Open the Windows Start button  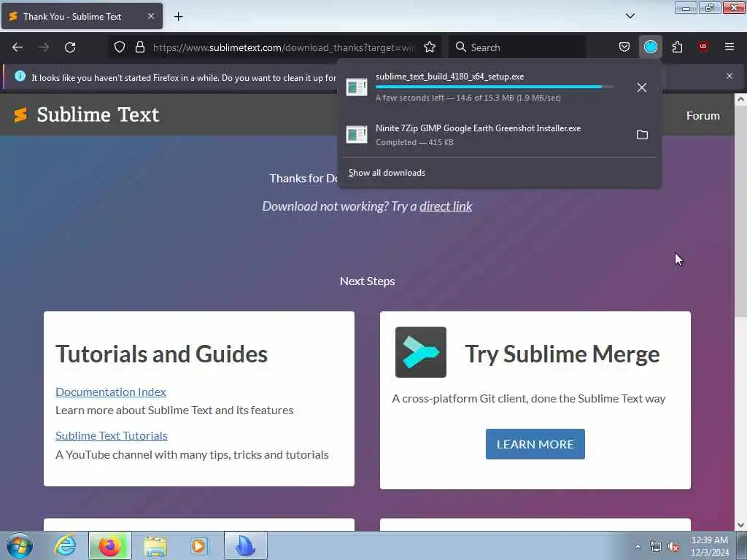point(20,545)
